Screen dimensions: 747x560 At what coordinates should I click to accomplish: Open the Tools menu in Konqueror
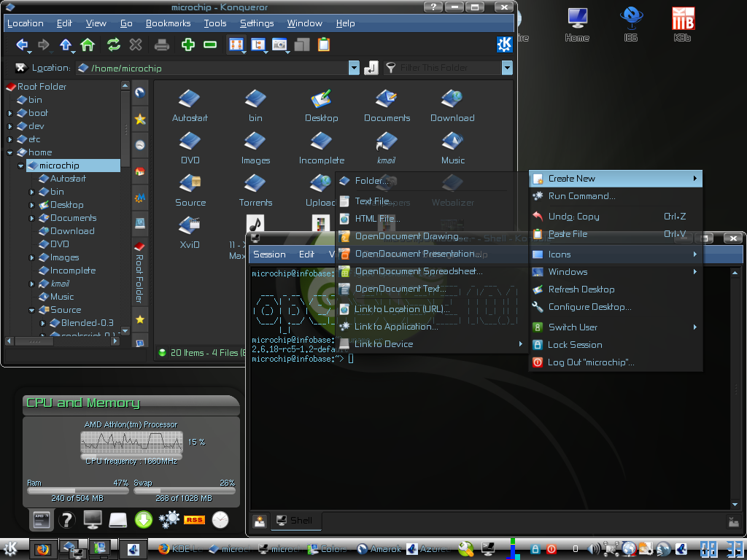coord(215,23)
